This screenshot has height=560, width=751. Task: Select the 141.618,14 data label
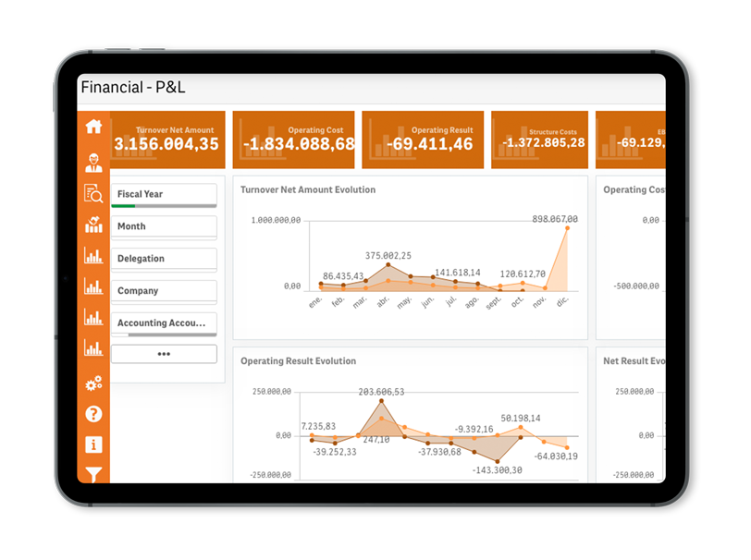(x=458, y=273)
